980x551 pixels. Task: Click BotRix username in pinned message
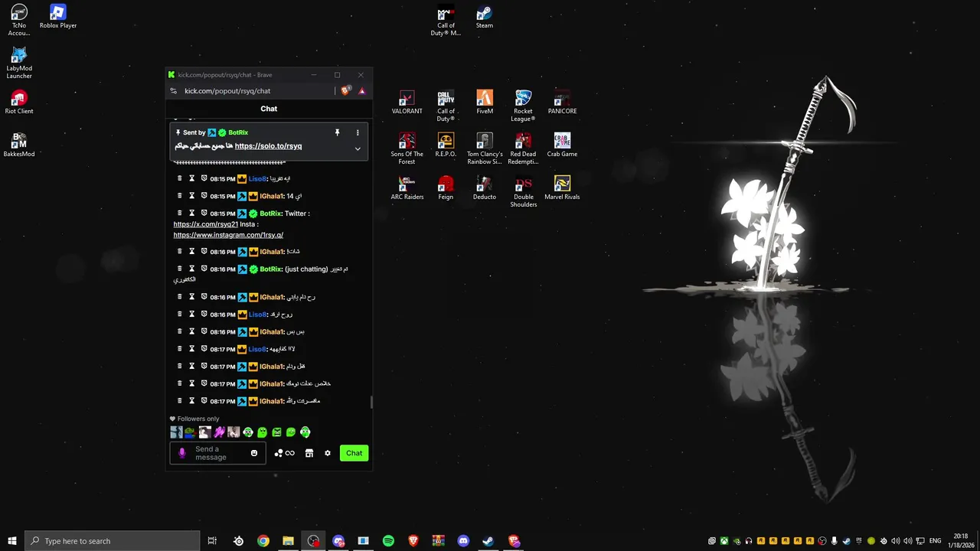click(238, 132)
